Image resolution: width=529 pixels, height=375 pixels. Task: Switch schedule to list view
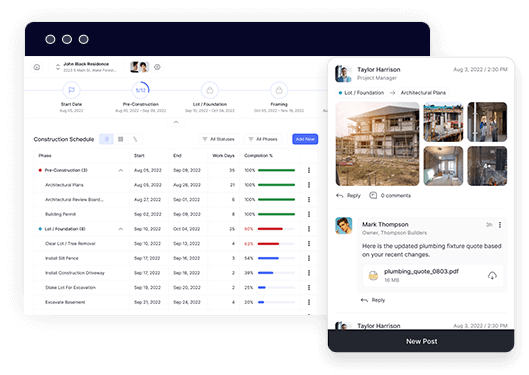tap(107, 139)
